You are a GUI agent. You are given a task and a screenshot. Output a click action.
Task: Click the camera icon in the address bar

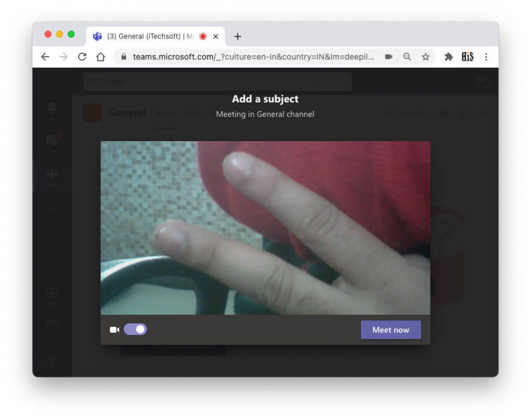pos(389,57)
